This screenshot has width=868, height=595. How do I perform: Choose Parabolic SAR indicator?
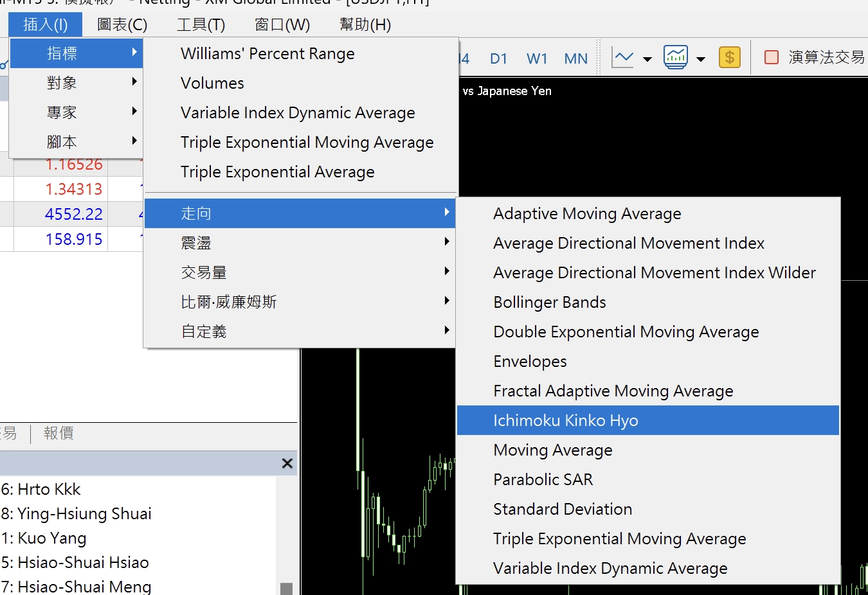coord(648,480)
